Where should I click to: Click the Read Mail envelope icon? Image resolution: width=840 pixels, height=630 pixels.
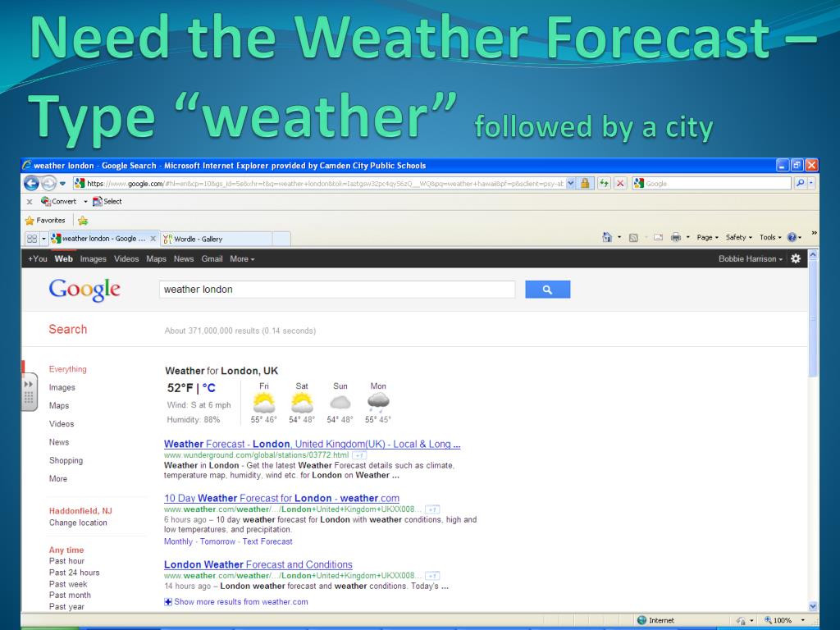659,237
